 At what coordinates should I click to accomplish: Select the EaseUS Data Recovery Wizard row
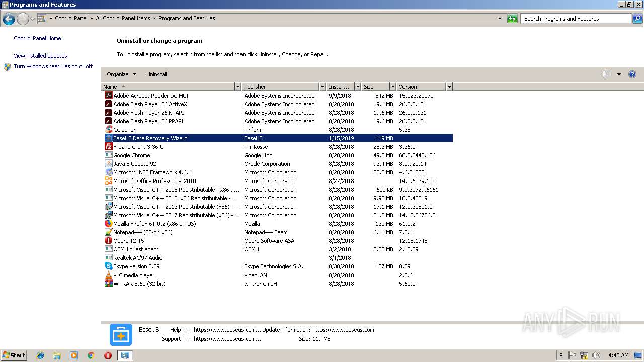pyautogui.click(x=277, y=138)
